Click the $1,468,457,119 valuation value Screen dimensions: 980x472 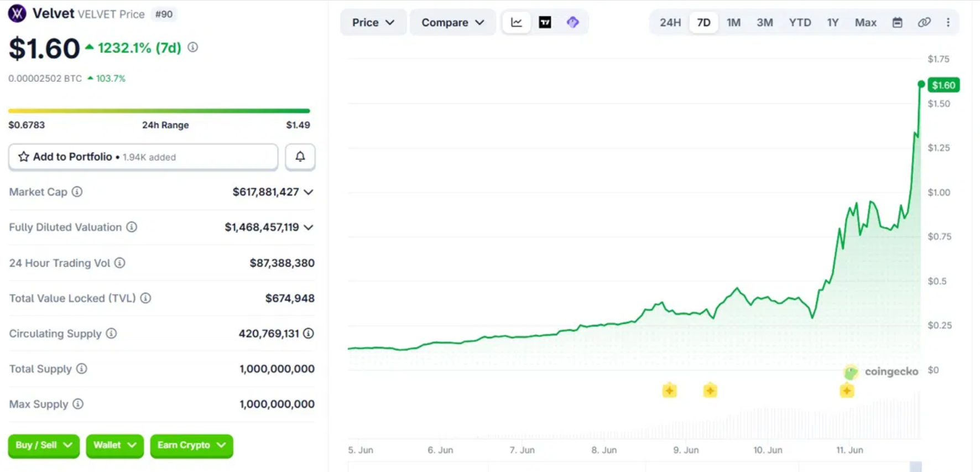click(262, 227)
